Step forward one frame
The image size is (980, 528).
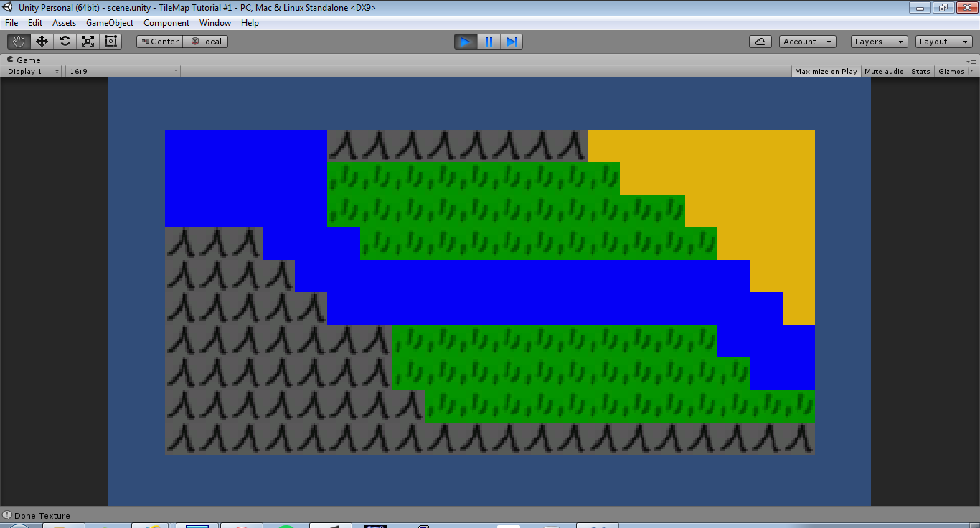pos(512,42)
